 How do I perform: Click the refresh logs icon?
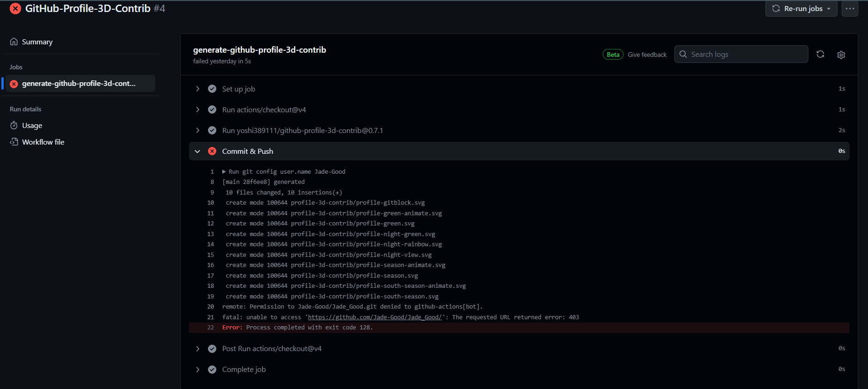[820, 54]
